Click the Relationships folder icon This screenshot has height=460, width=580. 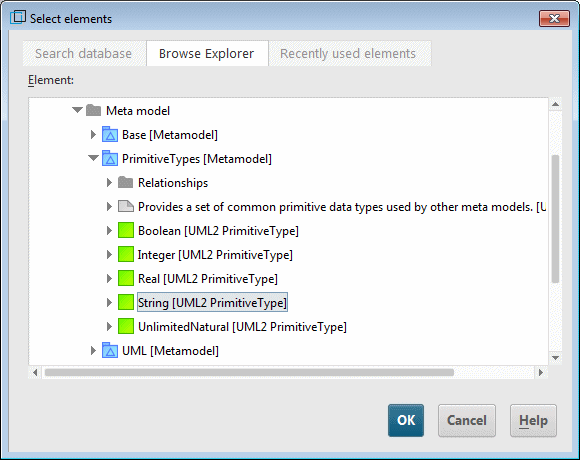125,182
